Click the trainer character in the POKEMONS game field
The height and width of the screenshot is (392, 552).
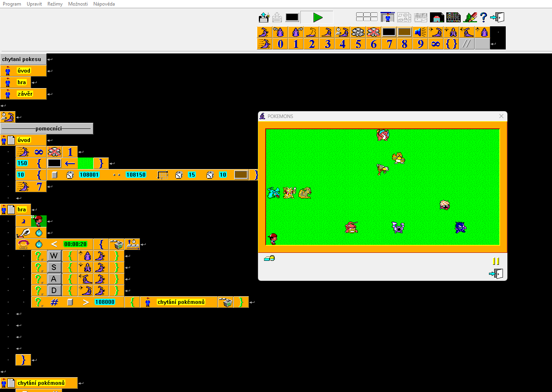[x=273, y=239]
